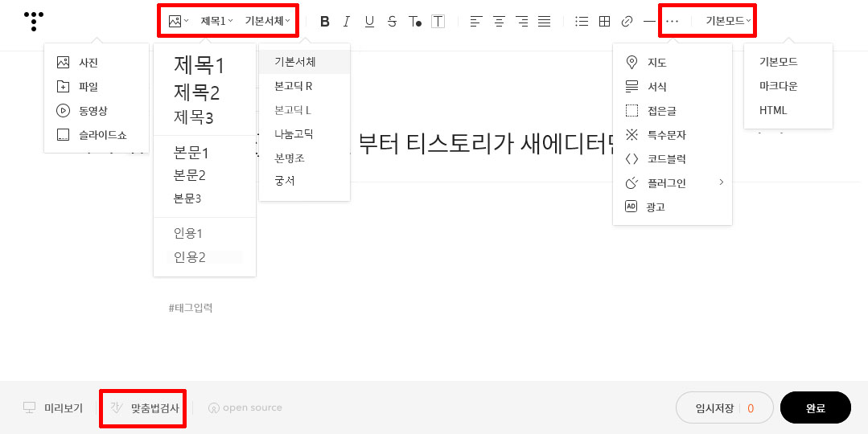Image resolution: width=868 pixels, height=434 pixels.
Task: Toggle italic formatting
Action: click(x=347, y=22)
